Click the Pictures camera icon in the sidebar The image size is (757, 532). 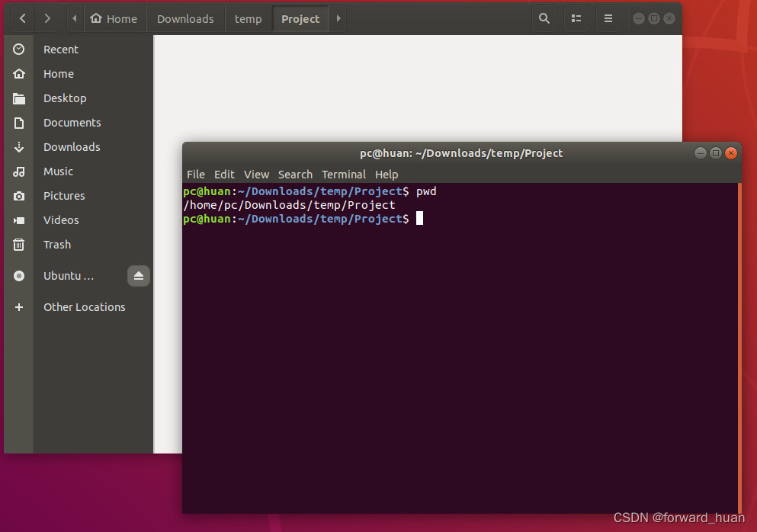pyautogui.click(x=19, y=196)
